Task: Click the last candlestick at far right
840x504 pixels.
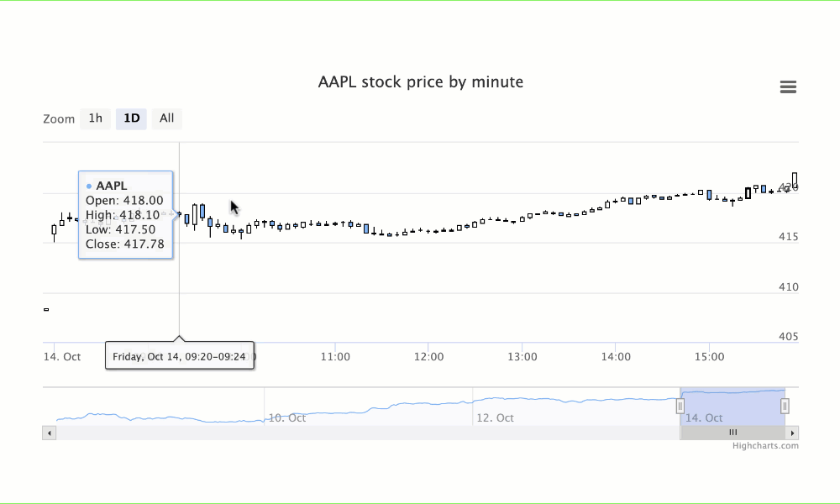Action: pos(795,181)
